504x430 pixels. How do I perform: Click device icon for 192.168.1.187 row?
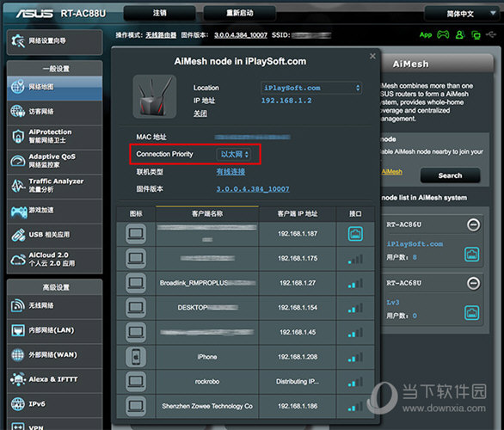(136, 234)
